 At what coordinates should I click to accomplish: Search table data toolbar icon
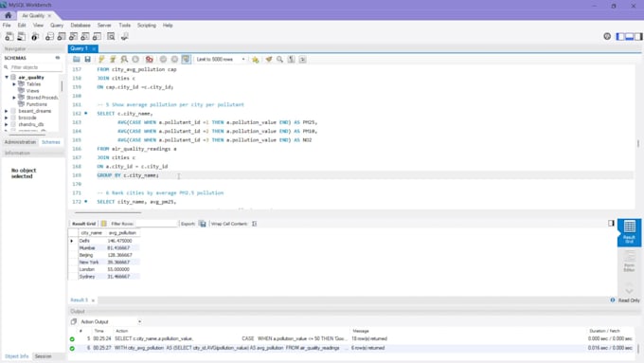(111, 37)
